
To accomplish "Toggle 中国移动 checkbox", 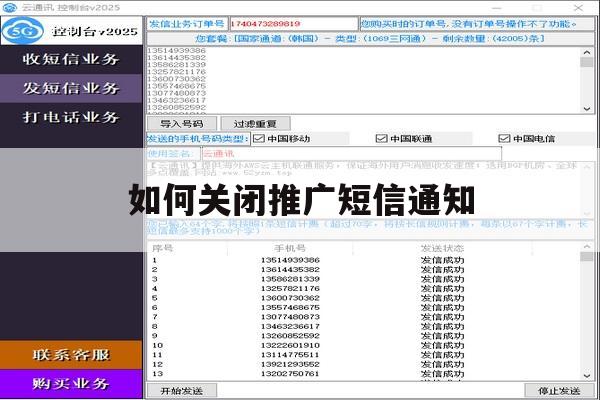I will click(x=259, y=139).
